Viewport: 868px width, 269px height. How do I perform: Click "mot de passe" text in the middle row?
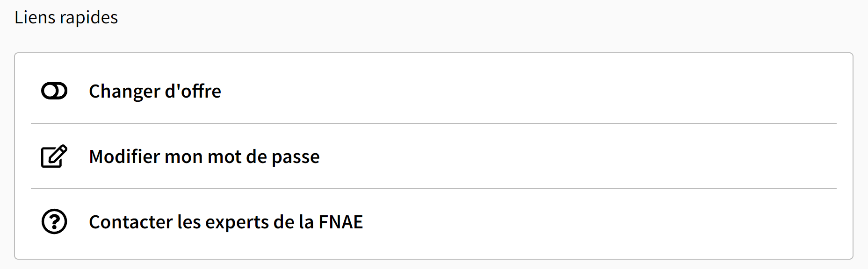pos(263,156)
